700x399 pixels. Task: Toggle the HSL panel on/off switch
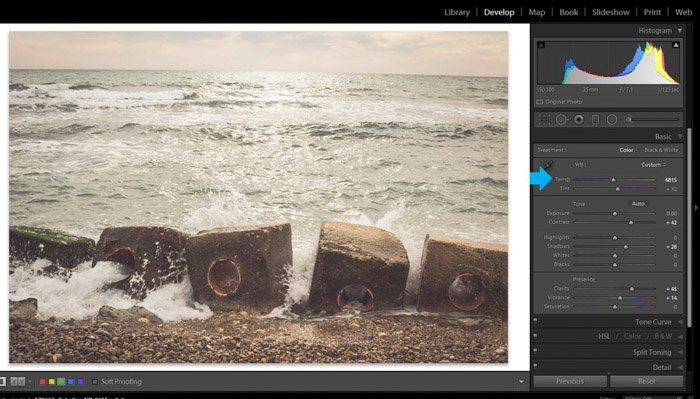535,336
